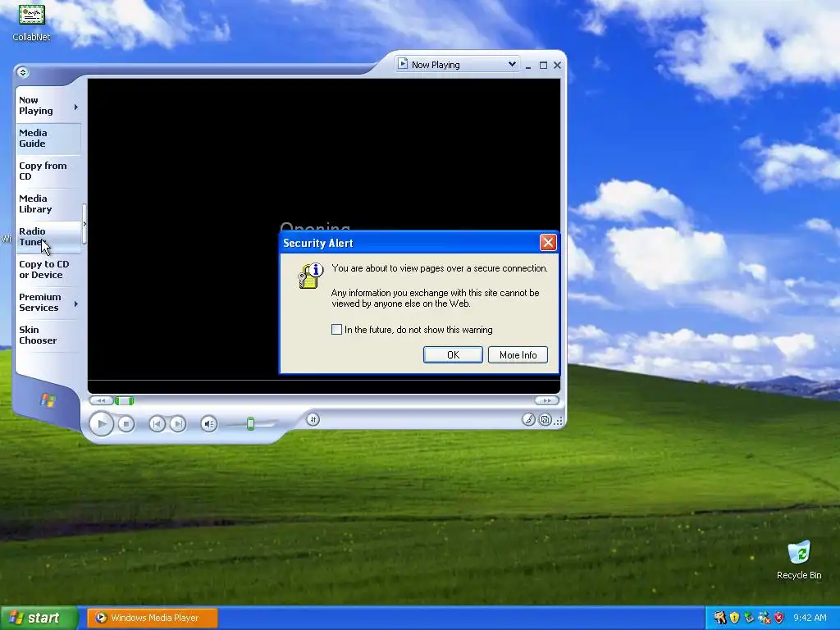This screenshot has width=840, height=630.
Task: Close the Media Player window
Action: pos(557,66)
